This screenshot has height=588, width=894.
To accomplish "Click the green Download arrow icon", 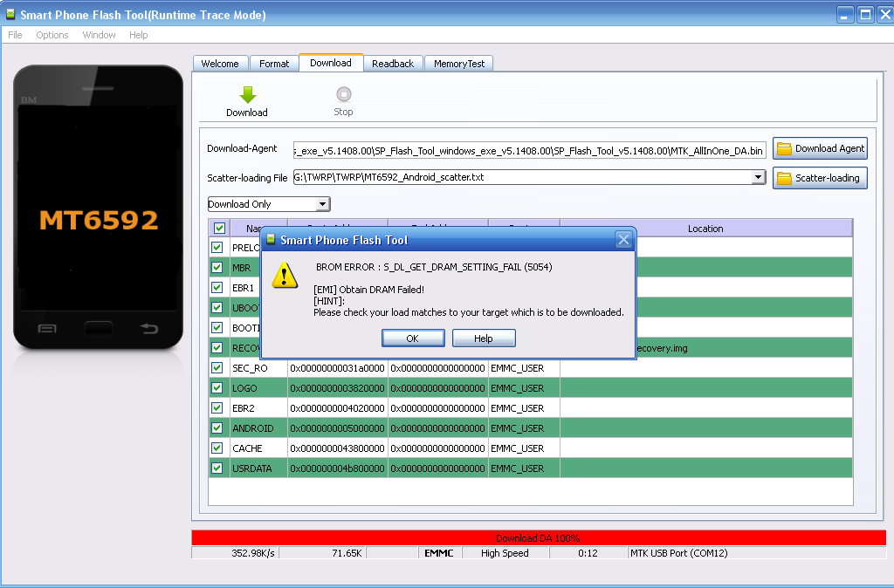I will (x=247, y=95).
